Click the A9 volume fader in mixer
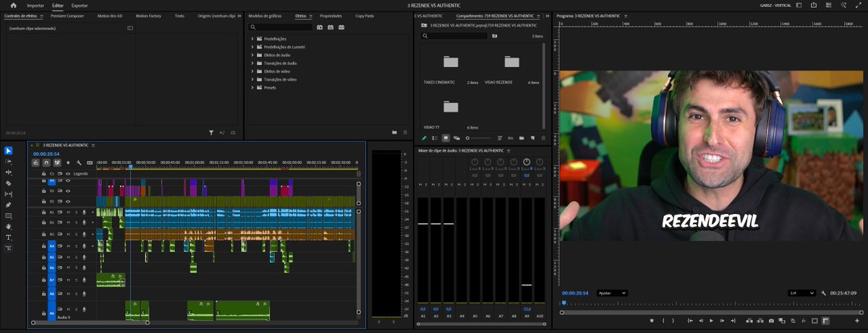The width and height of the screenshot is (868, 333). pyautogui.click(x=527, y=285)
